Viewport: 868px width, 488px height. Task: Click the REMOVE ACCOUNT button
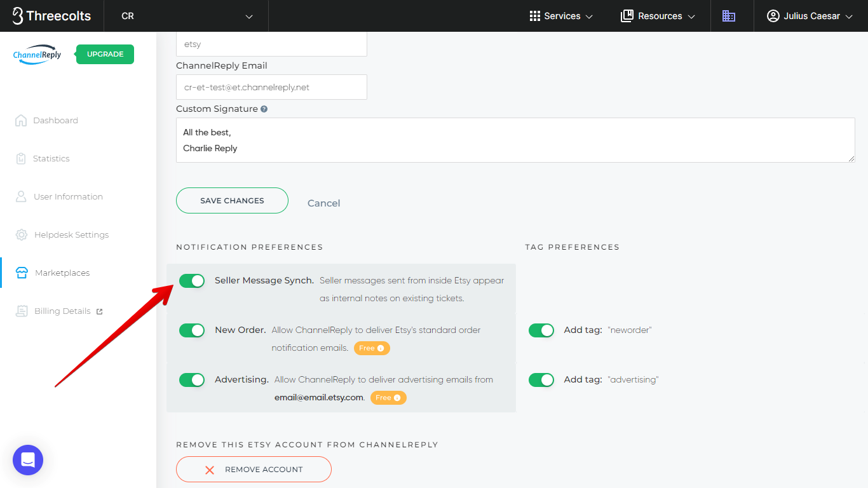pyautogui.click(x=254, y=470)
